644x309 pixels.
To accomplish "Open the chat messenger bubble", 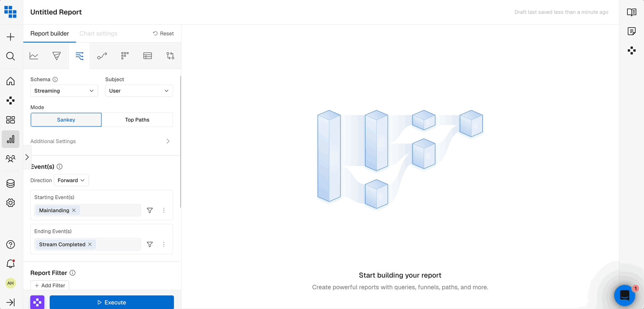I will click(x=625, y=296).
